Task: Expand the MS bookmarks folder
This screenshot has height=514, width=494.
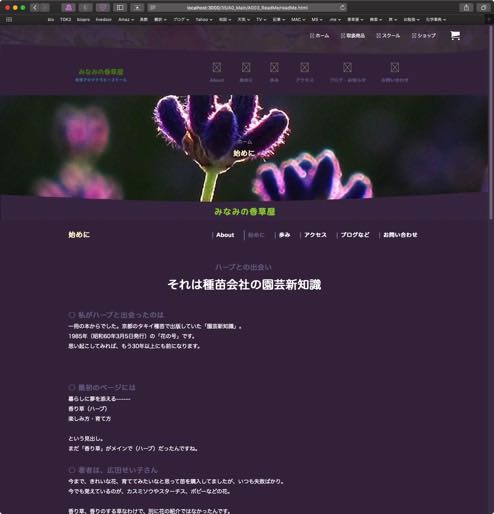Action: point(317,20)
